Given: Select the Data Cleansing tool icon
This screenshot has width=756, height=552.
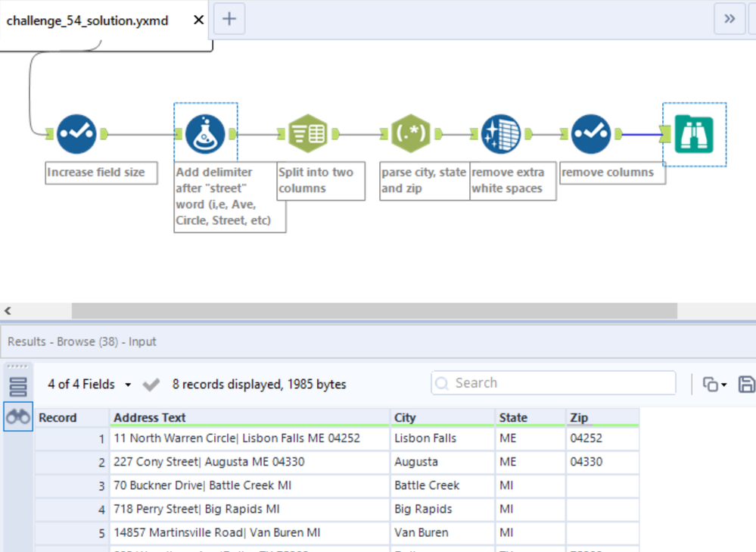Looking at the screenshot, I should coord(501,134).
